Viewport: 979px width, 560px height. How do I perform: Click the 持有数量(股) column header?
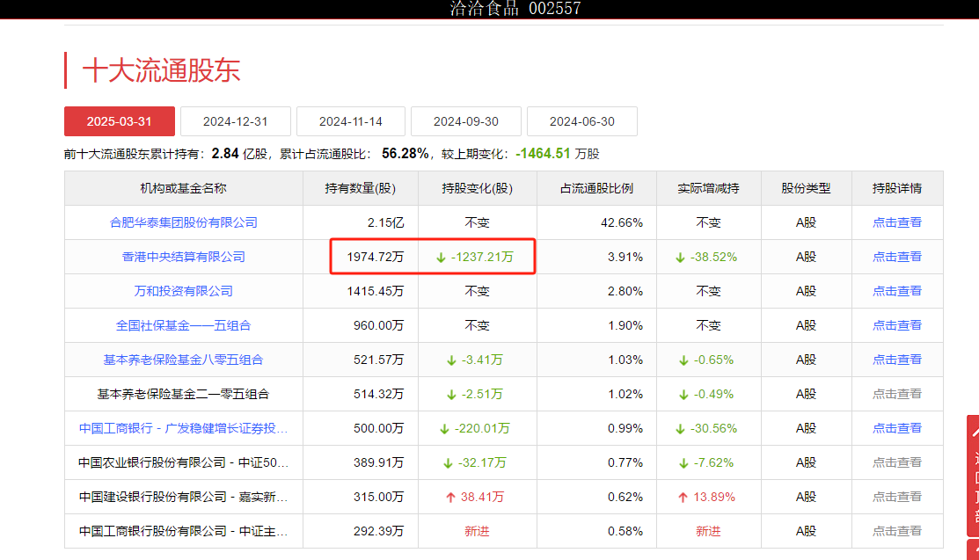[x=361, y=188]
